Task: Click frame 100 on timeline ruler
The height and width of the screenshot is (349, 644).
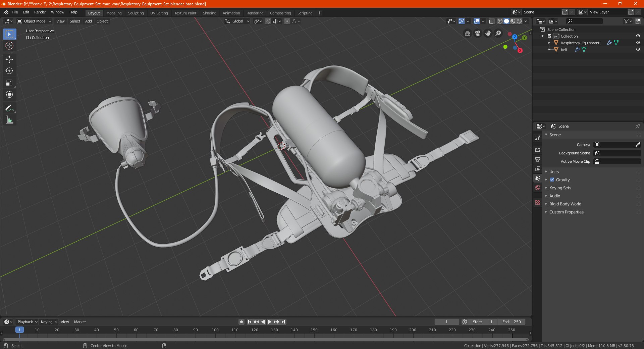Action: (x=215, y=330)
